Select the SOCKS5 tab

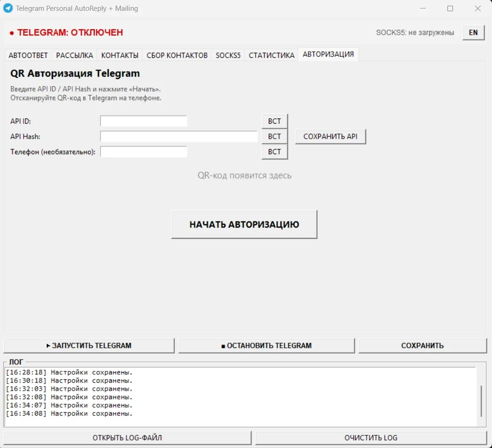tap(228, 55)
